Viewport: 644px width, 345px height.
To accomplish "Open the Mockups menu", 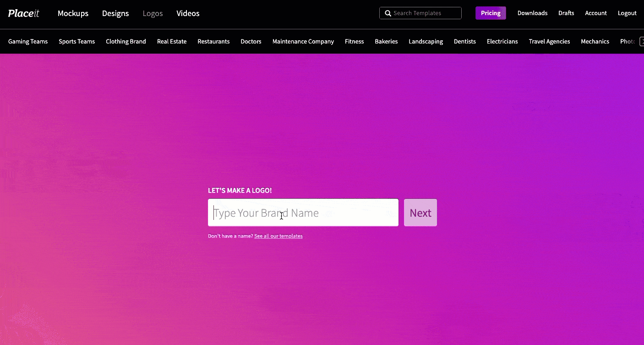I will 73,13.
